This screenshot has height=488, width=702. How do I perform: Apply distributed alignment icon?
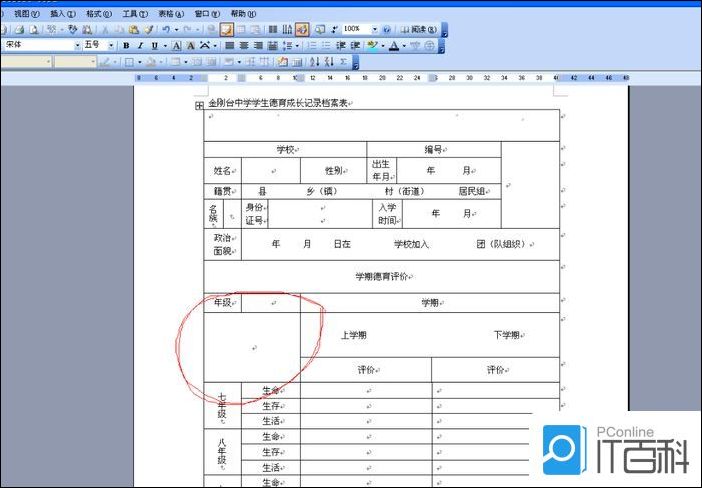(x=272, y=45)
